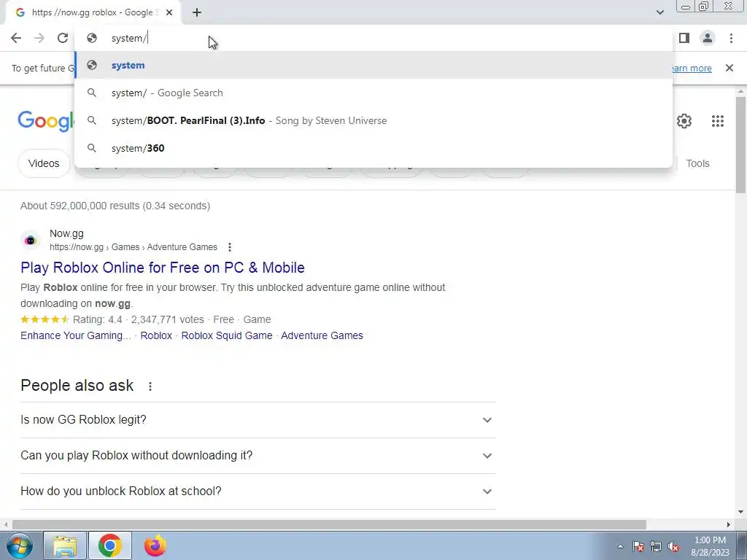Click the scroll-down arrow of the vertical scrollbar
The image size is (747, 560).
(x=740, y=512)
